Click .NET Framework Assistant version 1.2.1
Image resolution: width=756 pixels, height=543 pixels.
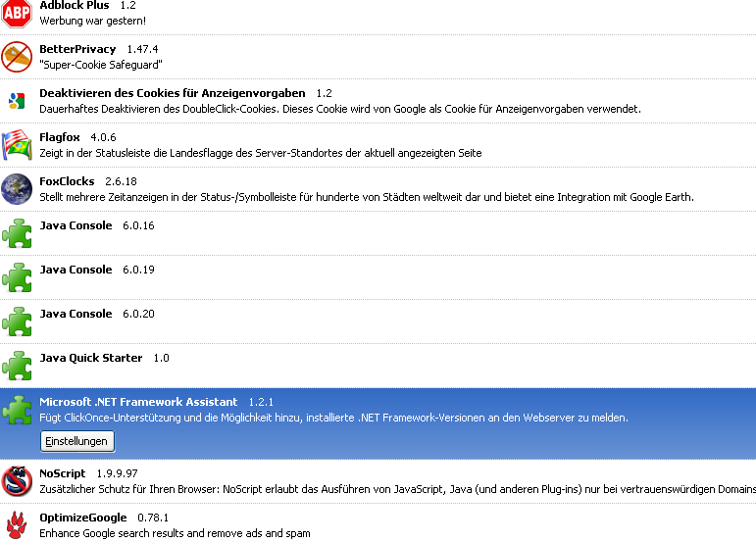[261, 402]
